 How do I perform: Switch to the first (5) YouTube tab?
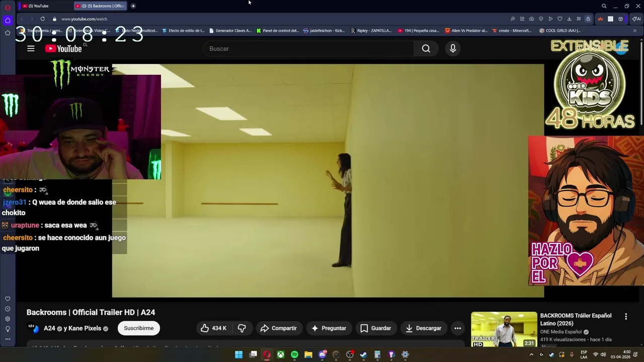[x=45, y=6]
